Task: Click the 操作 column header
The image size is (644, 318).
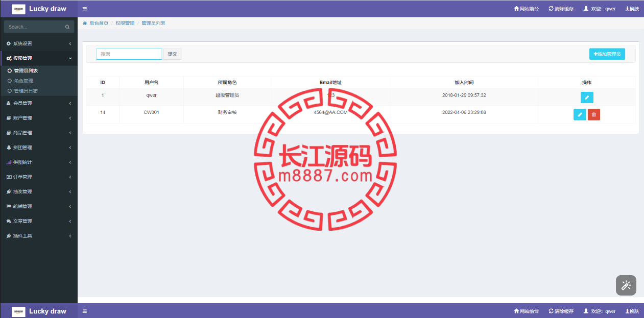Action: coord(587,82)
